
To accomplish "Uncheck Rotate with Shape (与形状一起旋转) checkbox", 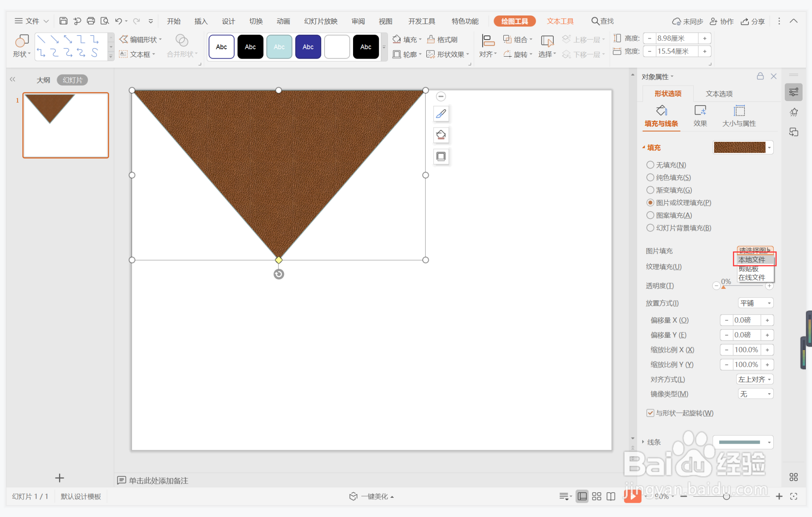I will (x=650, y=413).
